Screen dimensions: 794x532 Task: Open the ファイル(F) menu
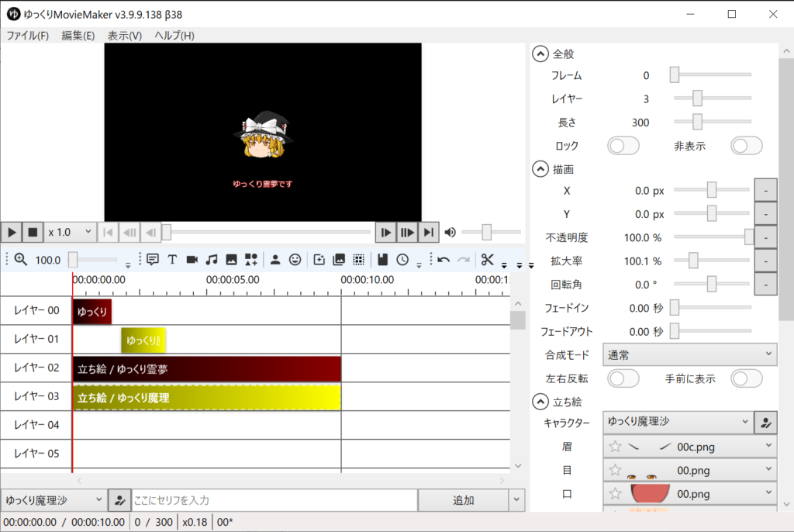click(x=27, y=36)
